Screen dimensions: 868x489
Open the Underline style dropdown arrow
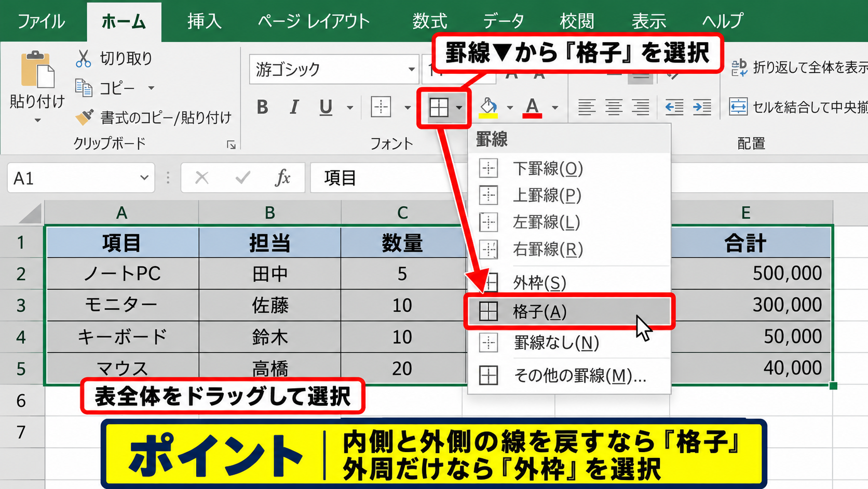coord(350,108)
